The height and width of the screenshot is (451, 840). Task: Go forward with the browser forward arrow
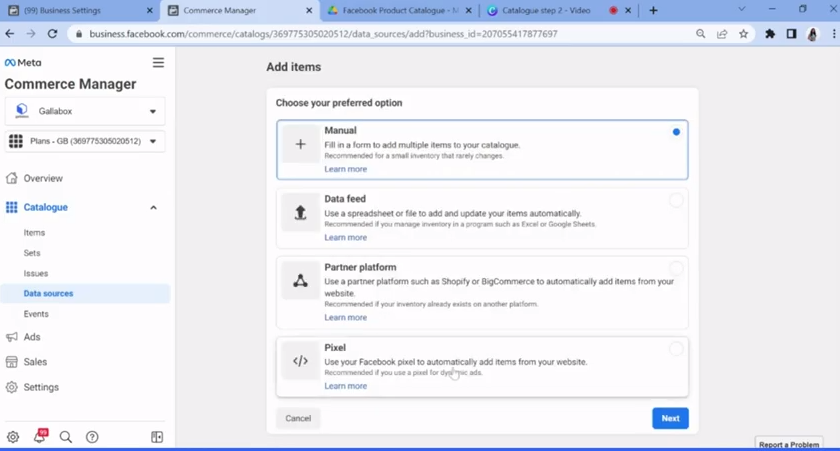(31, 34)
